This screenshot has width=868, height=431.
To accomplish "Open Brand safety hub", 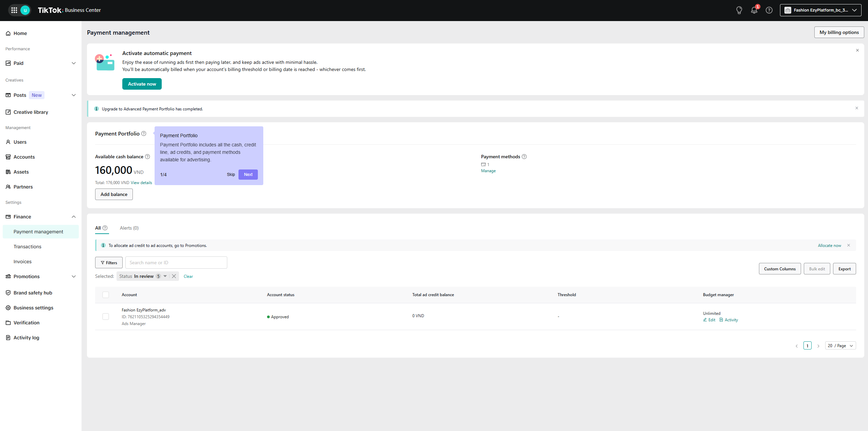I will pyautogui.click(x=41, y=293).
